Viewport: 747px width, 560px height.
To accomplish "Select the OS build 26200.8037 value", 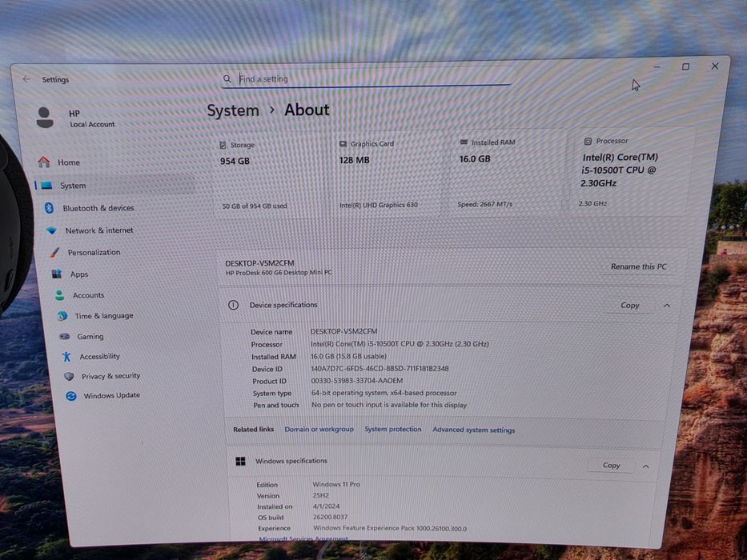I will [x=330, y=517].
